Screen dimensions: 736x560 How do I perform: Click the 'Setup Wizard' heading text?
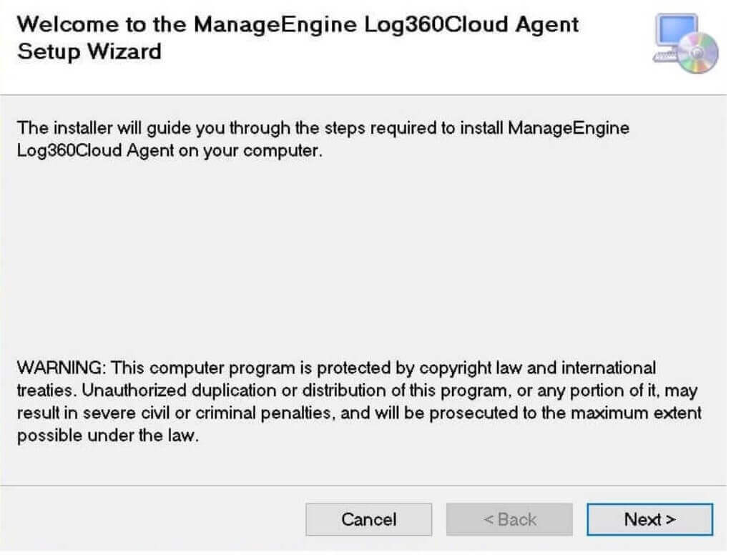(x=89, y=51)
